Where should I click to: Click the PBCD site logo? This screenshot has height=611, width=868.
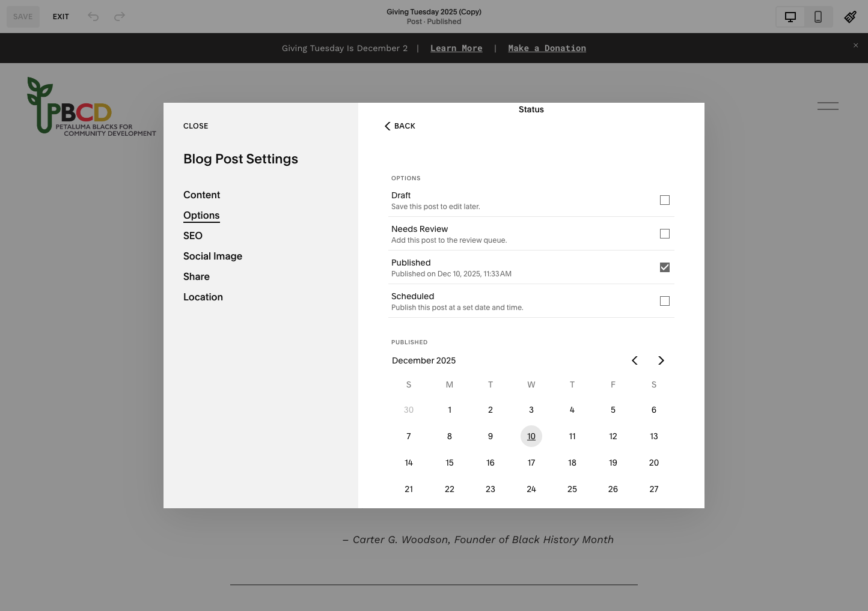pos(91,106)
